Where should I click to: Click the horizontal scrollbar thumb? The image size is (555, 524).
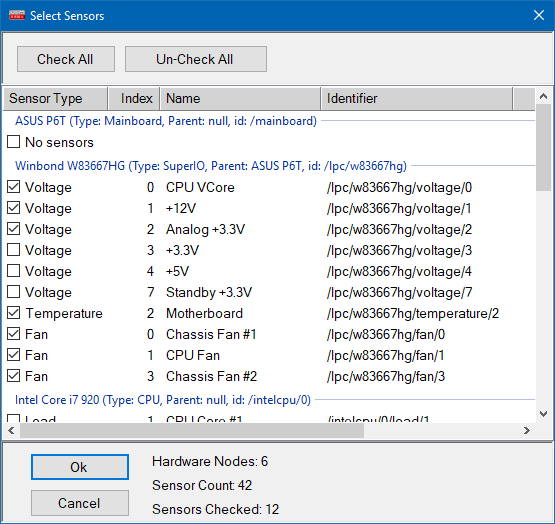(x=192, y=431)
